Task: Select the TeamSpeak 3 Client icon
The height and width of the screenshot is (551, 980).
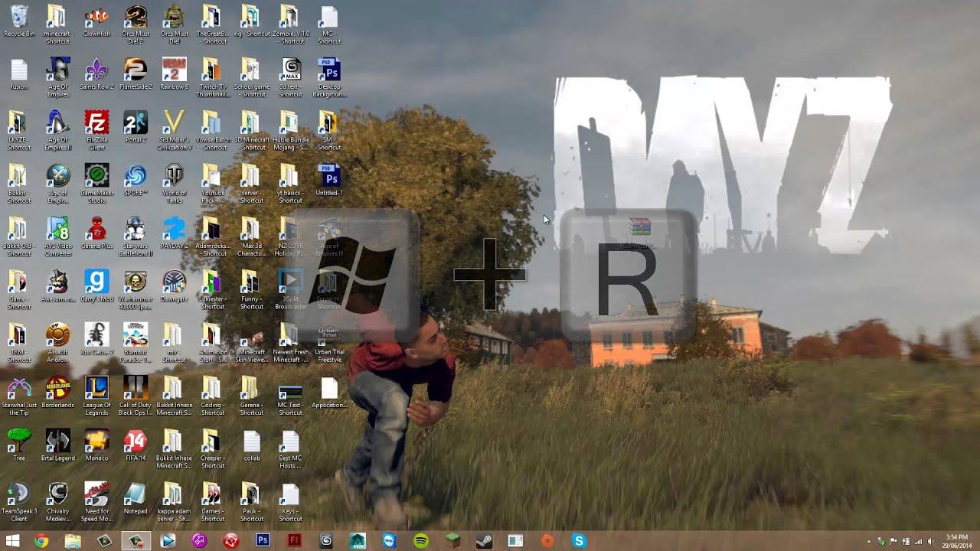Action: [x=19, y=502]
